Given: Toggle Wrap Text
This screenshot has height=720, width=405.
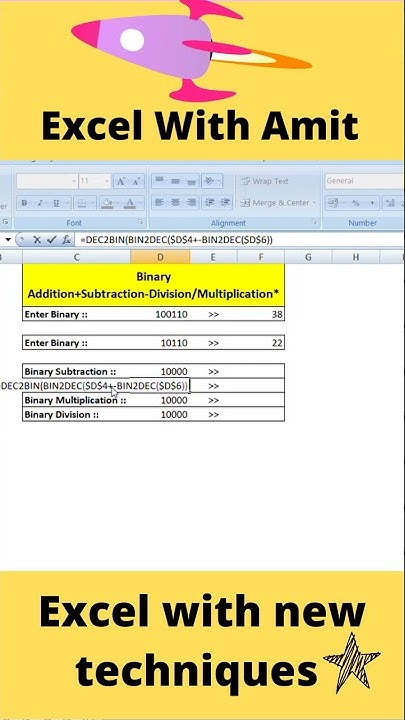Looking at the screenshot, I should 264,181.
